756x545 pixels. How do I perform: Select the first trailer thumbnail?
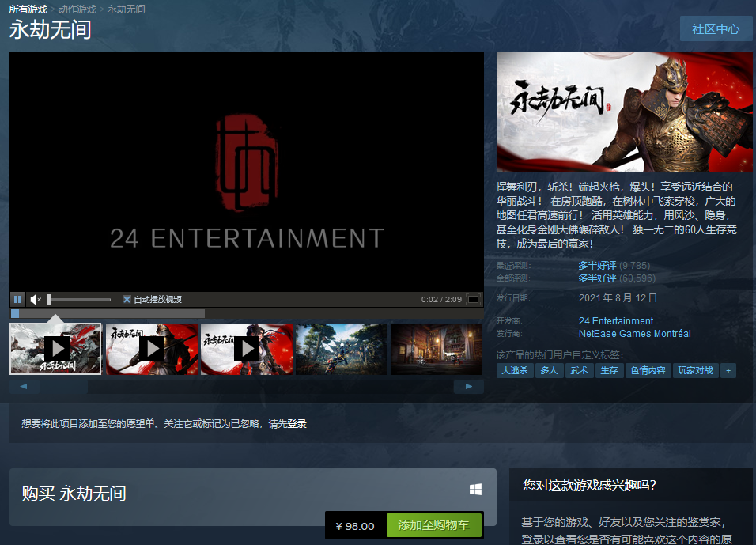point(55,349)
